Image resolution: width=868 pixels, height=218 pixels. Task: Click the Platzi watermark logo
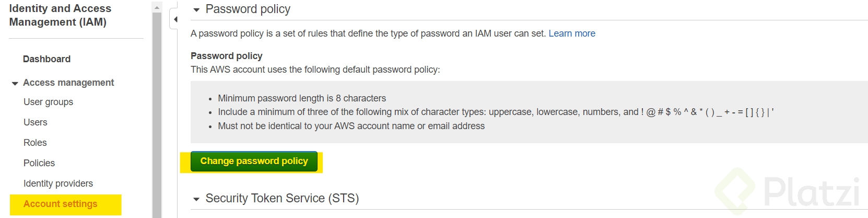click(x=787, y=192)
